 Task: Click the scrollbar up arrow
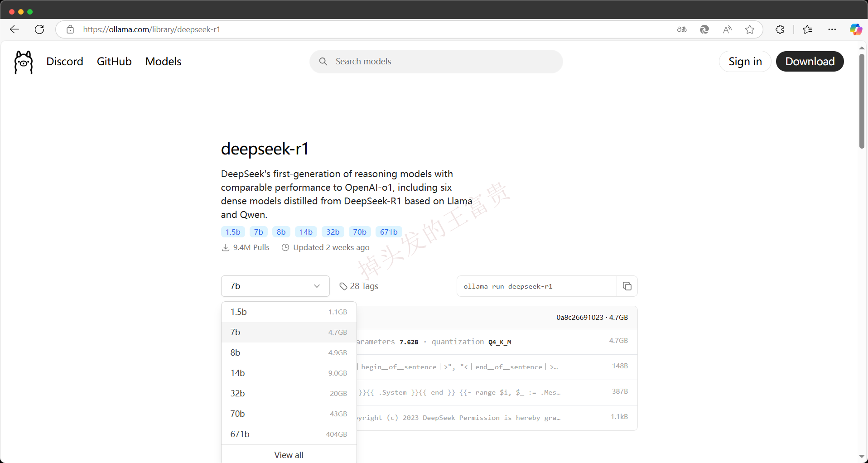pyautogui.click(x=862, y=48)
